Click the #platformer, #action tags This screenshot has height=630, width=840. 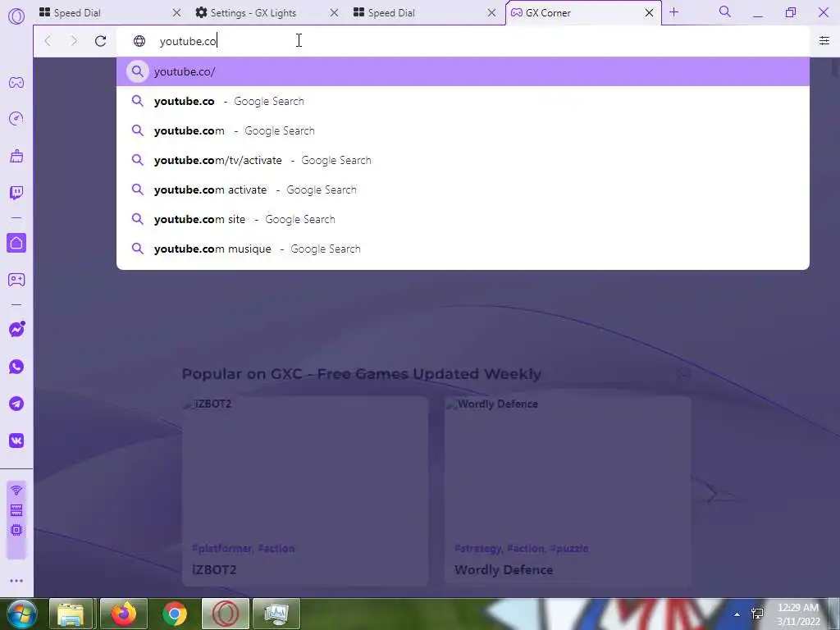(243, 548)
